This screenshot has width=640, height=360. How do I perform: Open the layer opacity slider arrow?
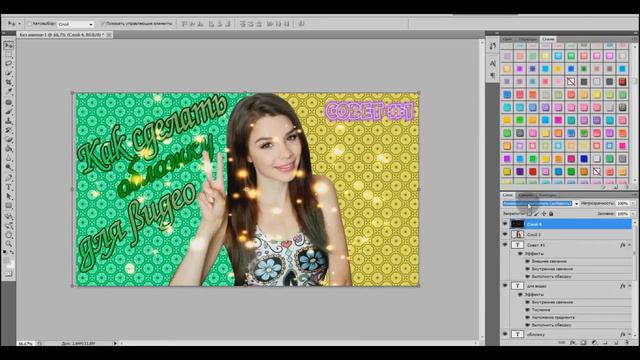633,203
